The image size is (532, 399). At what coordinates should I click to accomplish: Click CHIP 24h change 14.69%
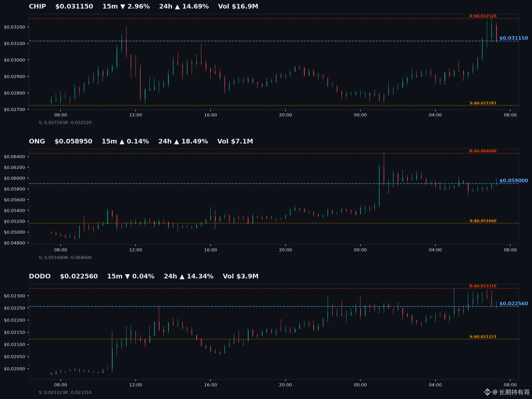[x=184, y=6]
